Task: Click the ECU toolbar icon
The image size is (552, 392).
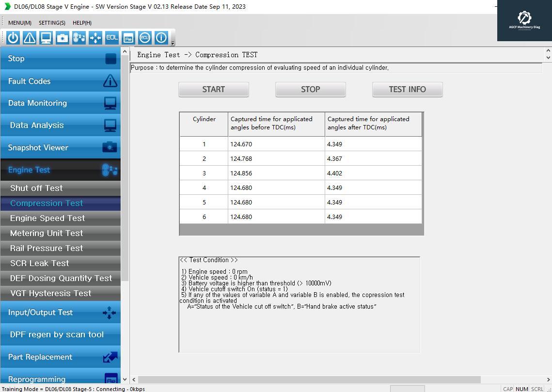Action: click(144, 38)
